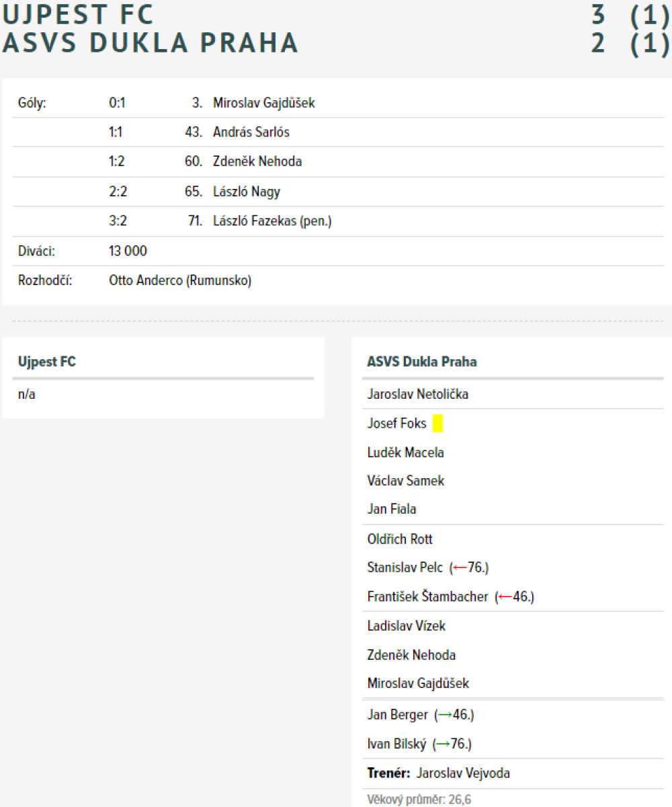Select coach Jaroslav Vejvoda
Screen dimensions: 672x807
pos(462,773)
